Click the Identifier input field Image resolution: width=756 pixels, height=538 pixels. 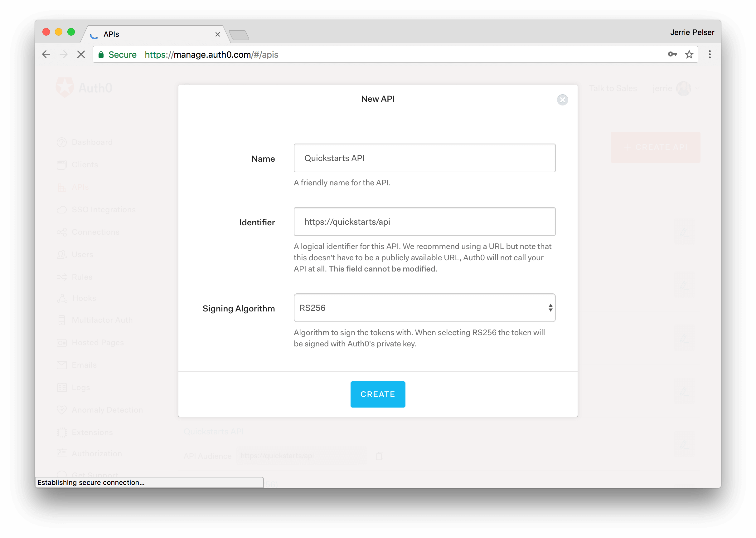424,221
